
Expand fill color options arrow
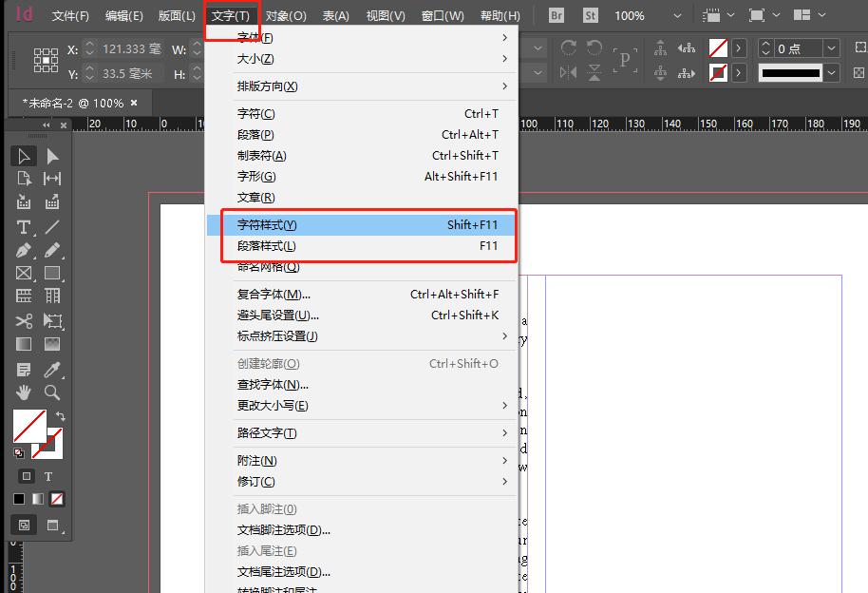coord(739,48)
